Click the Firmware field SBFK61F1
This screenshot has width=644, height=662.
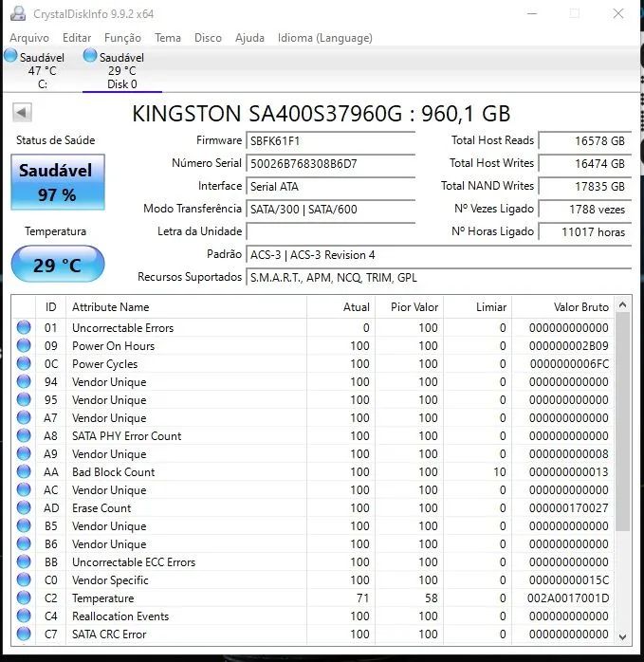click(x=331, y=141)
